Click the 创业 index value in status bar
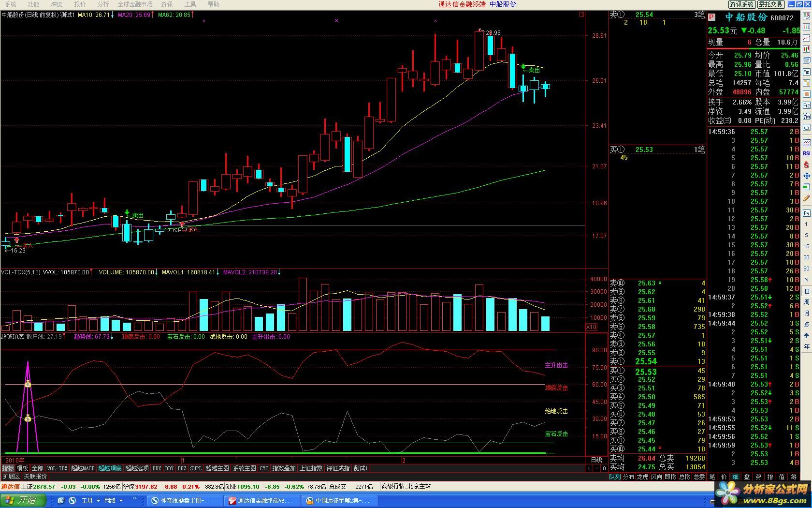Viewport: 812px width, 508px height. pyautogui.click(x=248, y=487)
